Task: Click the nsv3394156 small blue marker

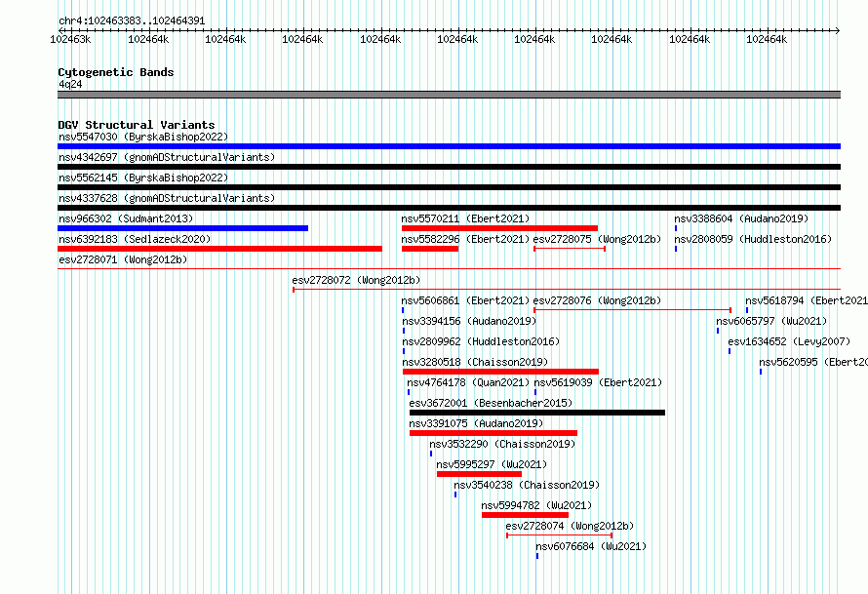Action: point(404,331)
